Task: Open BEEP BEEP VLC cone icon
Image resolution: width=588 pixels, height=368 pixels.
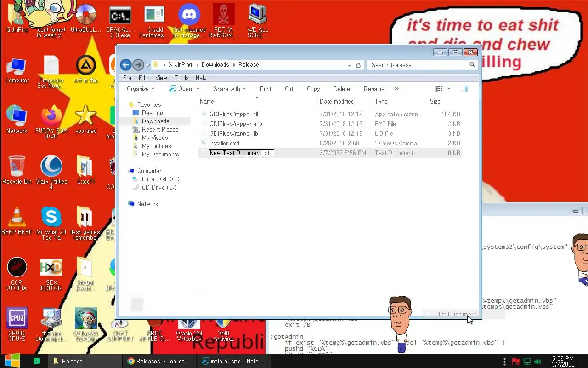Action: tap(17, 221)
